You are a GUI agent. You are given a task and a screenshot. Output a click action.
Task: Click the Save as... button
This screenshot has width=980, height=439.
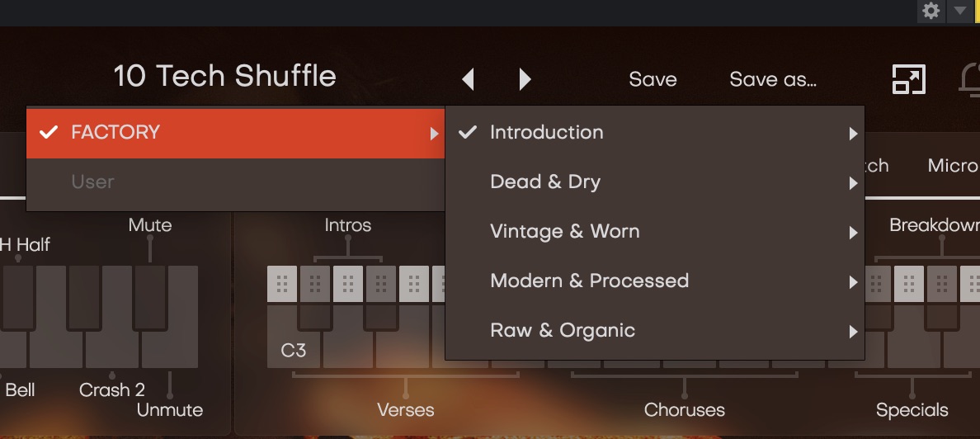click(773, 79)
